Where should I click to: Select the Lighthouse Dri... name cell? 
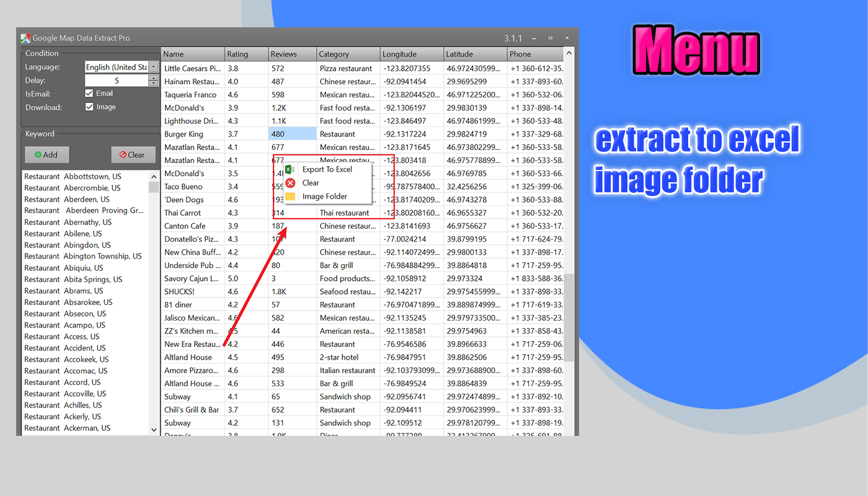[193, 121]
